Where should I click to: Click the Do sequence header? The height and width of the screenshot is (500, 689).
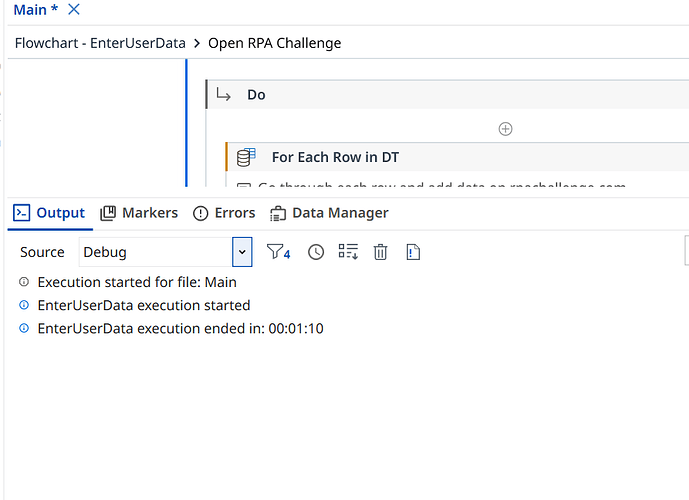point(447,94)
